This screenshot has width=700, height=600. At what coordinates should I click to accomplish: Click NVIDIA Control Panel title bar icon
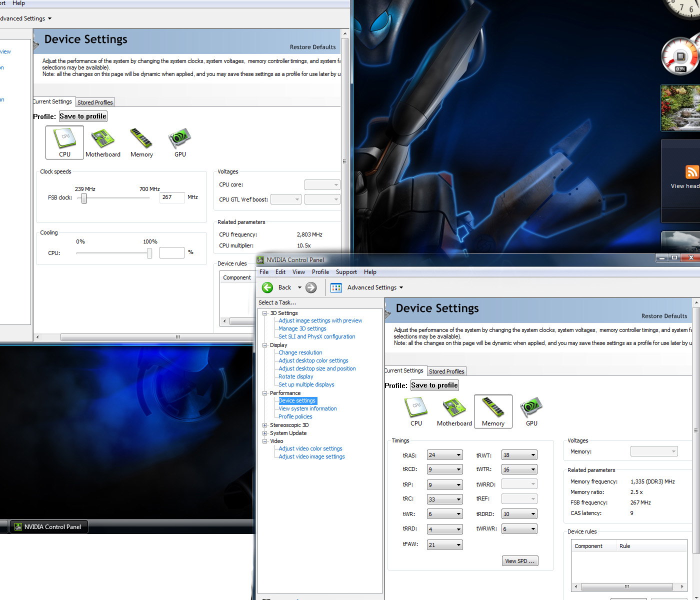tap(260, 259)
